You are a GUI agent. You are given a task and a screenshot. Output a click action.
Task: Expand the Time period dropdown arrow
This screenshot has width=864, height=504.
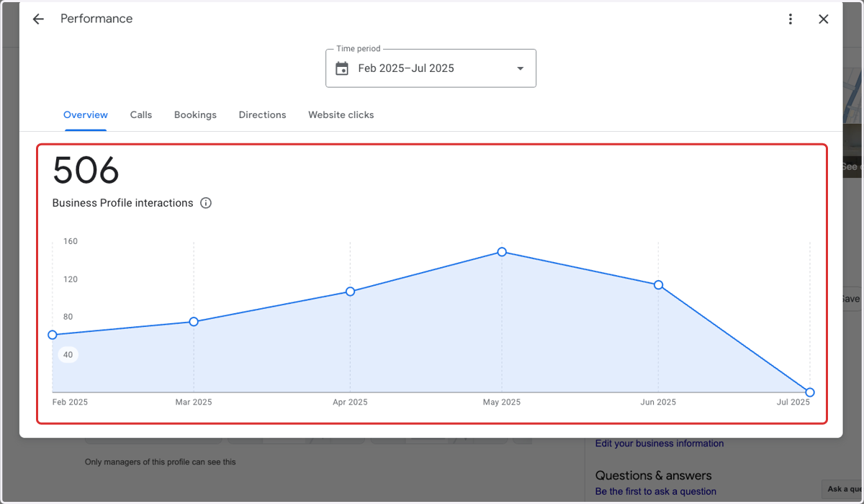click(520, 68)
